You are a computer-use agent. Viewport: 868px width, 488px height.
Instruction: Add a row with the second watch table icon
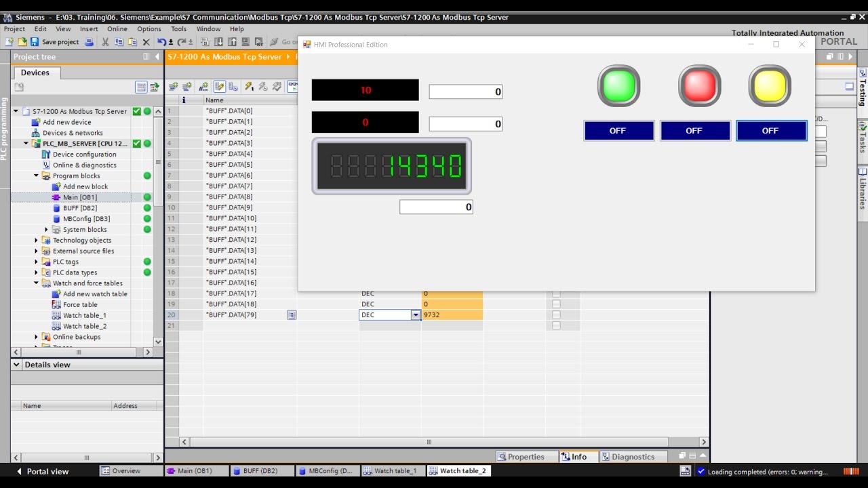186,87
